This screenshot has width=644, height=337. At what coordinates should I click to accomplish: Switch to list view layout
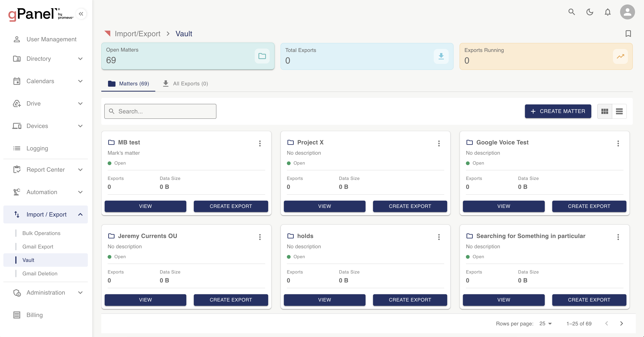(619, 111)
